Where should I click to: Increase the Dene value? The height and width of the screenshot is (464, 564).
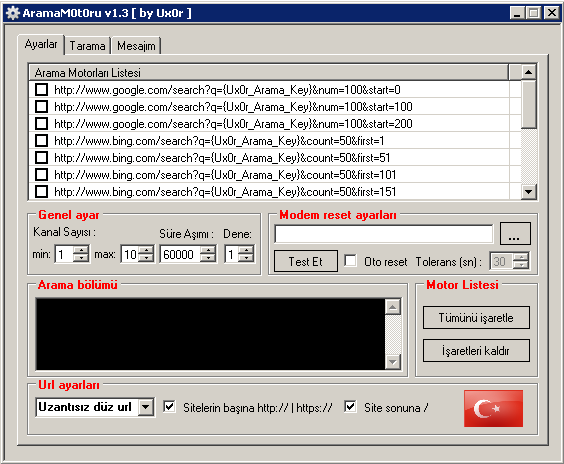tap(246, 250)
